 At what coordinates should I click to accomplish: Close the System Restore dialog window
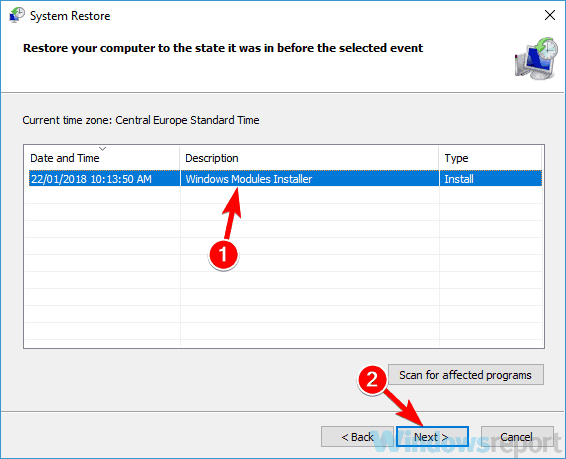coord(549,15)
